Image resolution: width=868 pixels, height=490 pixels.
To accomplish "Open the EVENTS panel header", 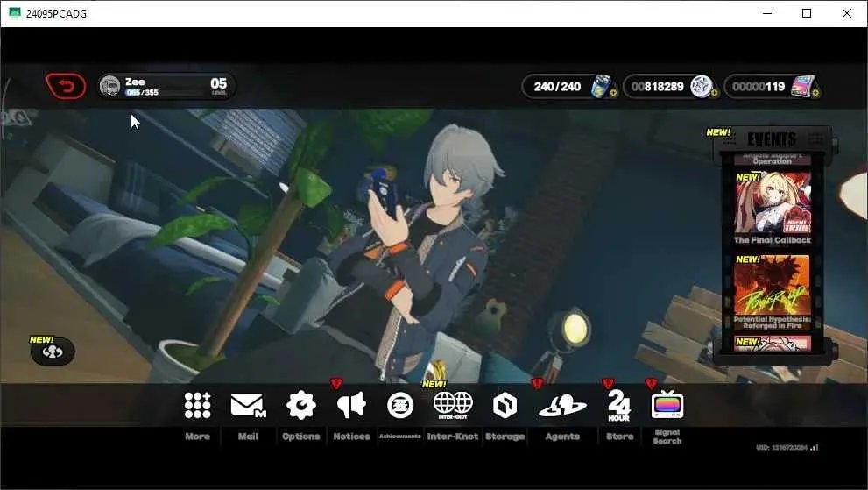I will (x=772, y=138).
